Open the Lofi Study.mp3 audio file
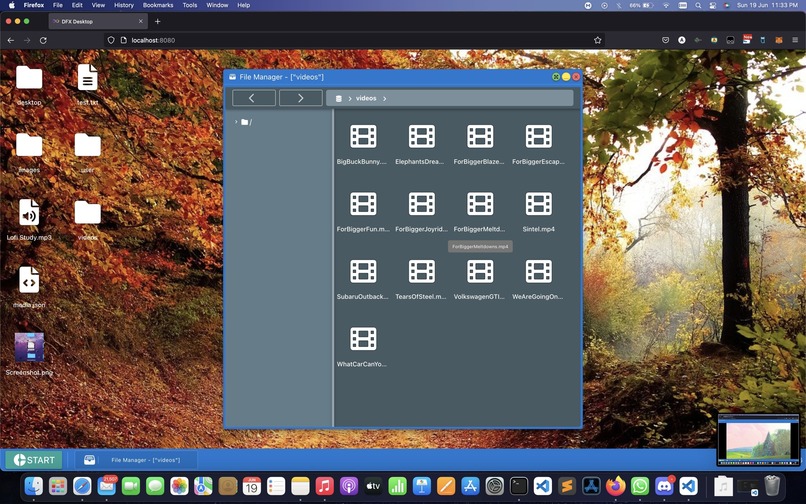Viewport: 806px width, 504px height. click(29, 212)
